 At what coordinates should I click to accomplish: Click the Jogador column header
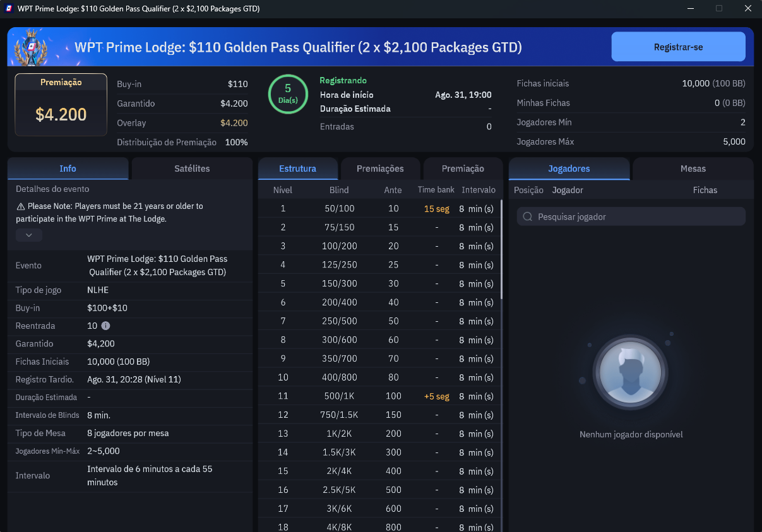coord(568,190)
